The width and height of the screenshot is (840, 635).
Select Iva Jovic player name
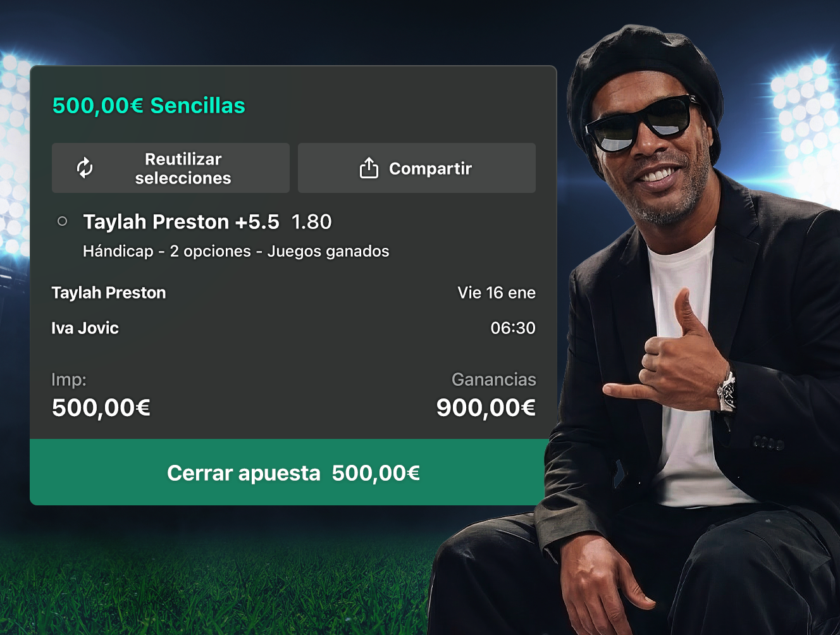point(85,328)
